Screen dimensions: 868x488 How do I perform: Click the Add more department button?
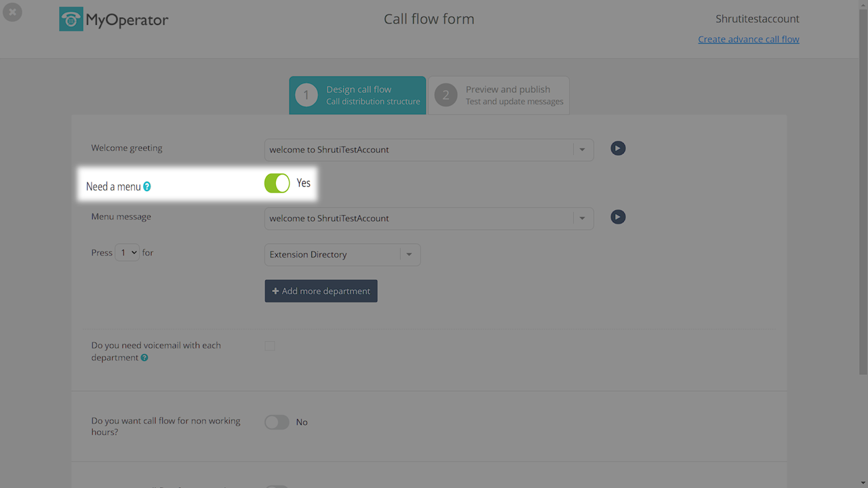tap(321, 291)
